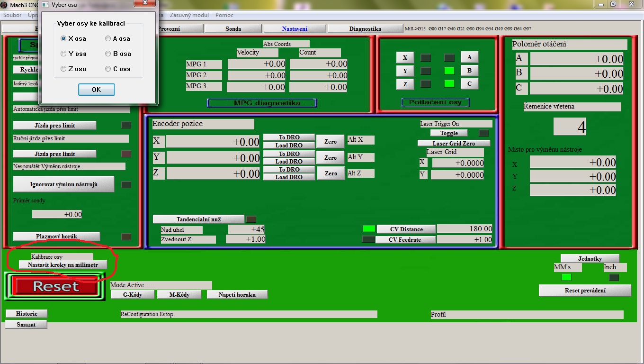This screenshot has width=644, height=364.
Task: Select the C osa radio option
Action: click(x=108, y=69)
